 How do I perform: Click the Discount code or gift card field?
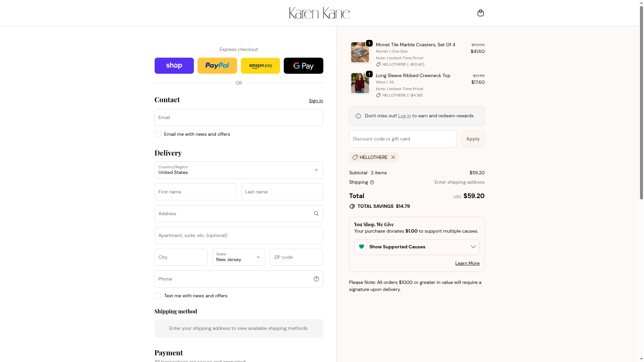pyautogui.click(x=402, y=139)
